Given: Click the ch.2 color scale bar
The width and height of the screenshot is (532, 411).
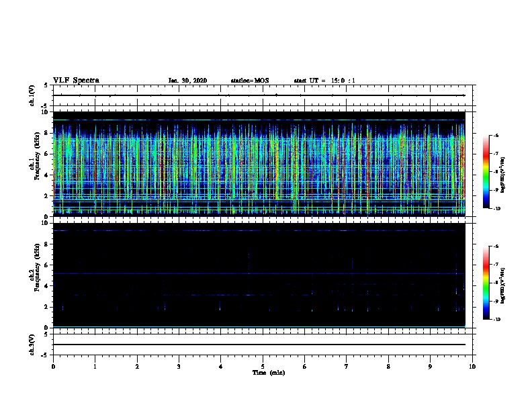Looking at the screenshot, I should tap(486, 283).
